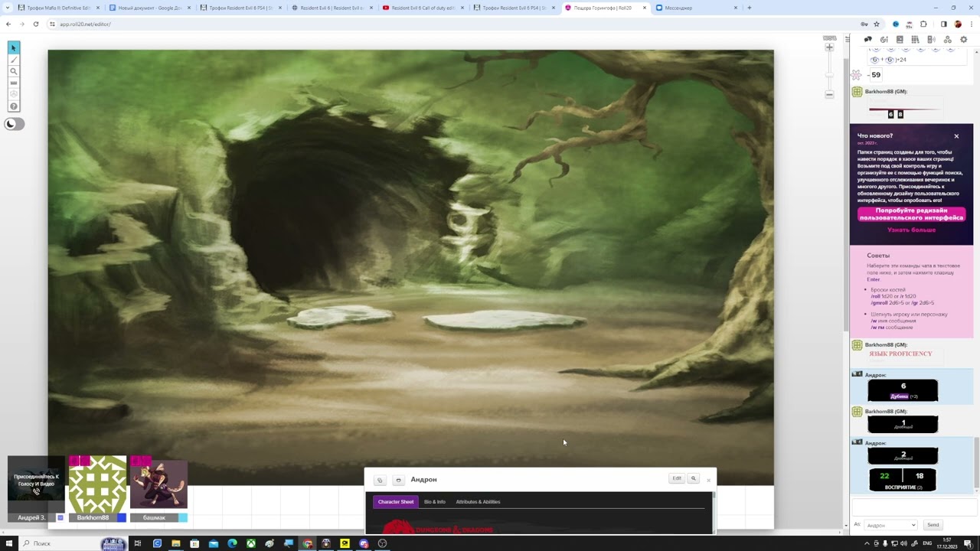Switch to the 'Новый документ - Google' browser tab
Screen dimensions: 980x551
click(x=150, y=8)
